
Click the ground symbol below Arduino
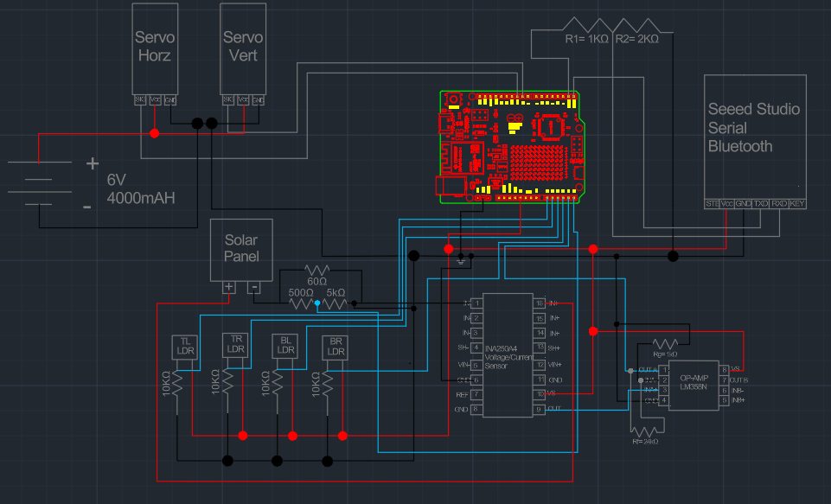click(460, 260)
